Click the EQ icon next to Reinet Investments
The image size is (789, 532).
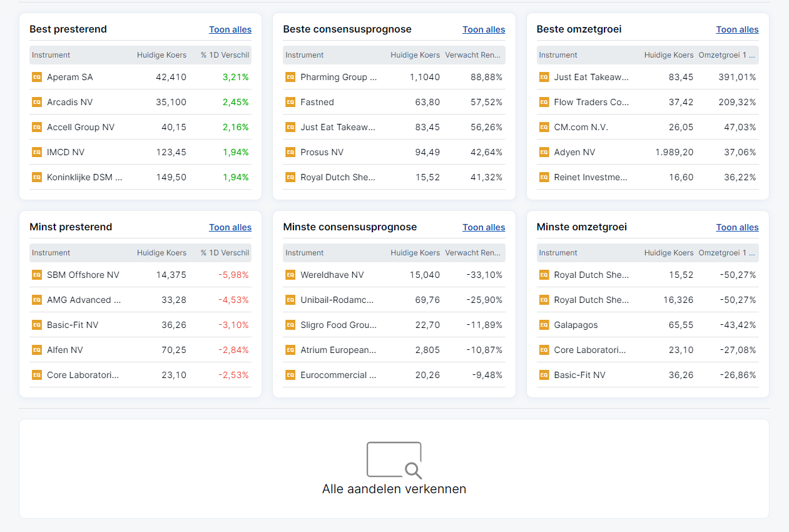544,177
